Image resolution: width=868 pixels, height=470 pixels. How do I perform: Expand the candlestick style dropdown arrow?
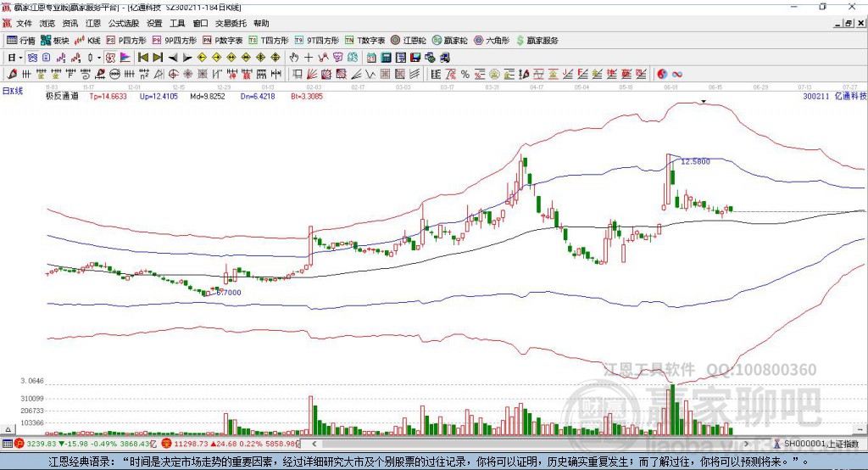(99, 58)
